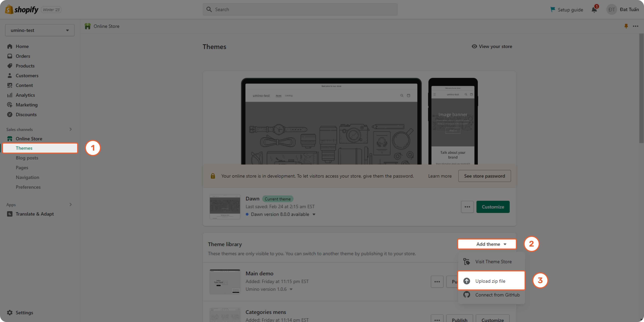
Task: Click View your store eye link
Action: (492, 46)
